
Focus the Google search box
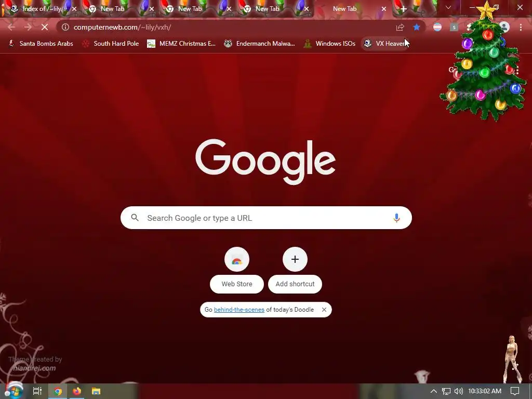266,218
